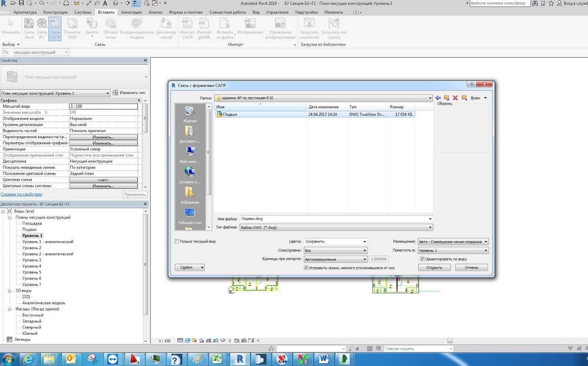Open the Тип файлов dropdown
The image size is (588, 366).
click(336, 227)
